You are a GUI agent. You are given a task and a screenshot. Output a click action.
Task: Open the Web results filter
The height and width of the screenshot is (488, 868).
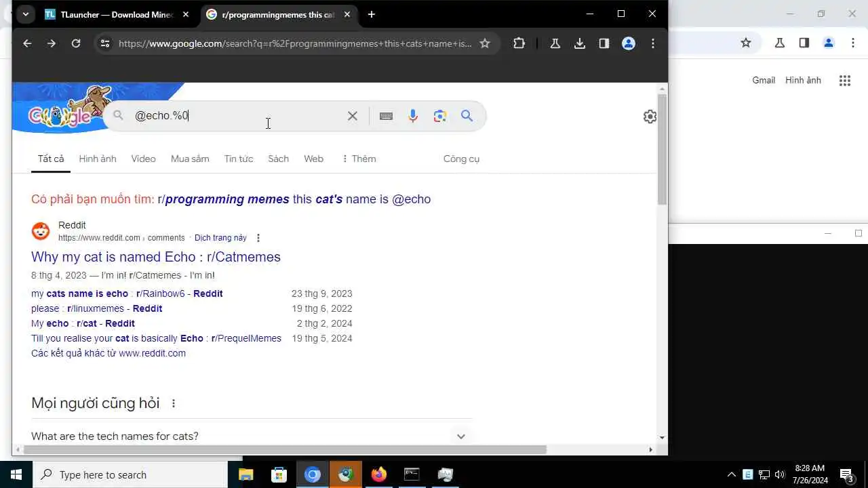[313, 159]
